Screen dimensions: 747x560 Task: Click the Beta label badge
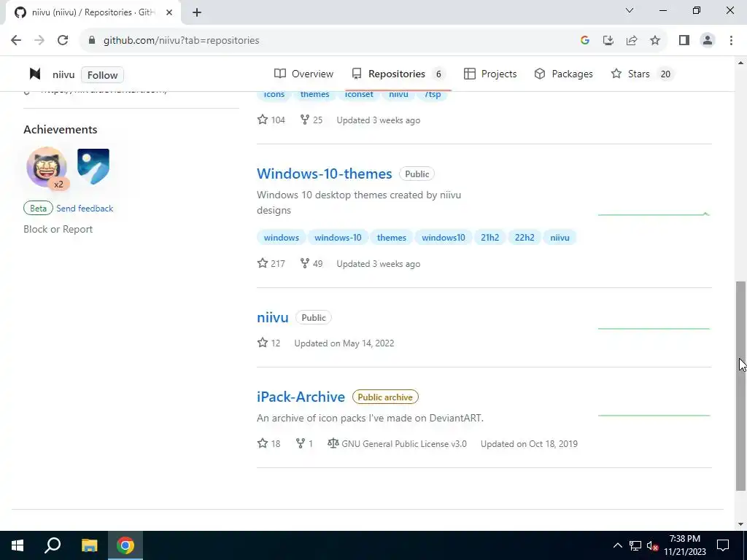coord(38,208)
